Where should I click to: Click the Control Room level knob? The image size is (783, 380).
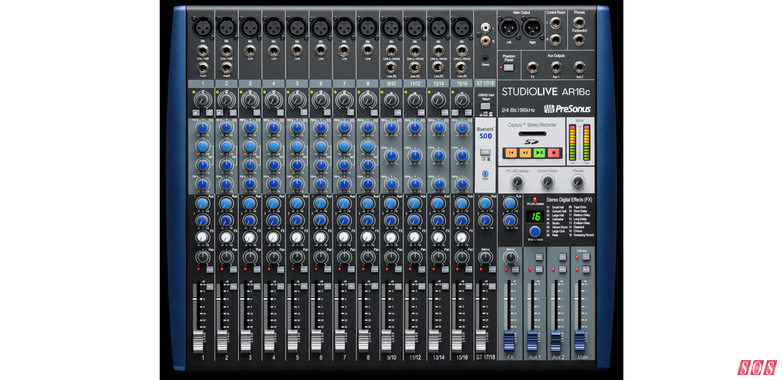(x=548, y=183)
